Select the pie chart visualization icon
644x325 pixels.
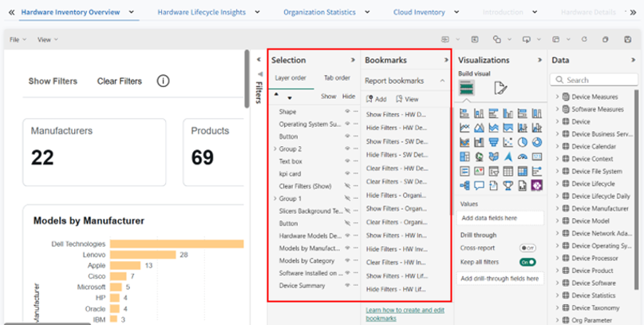[522, 142]
